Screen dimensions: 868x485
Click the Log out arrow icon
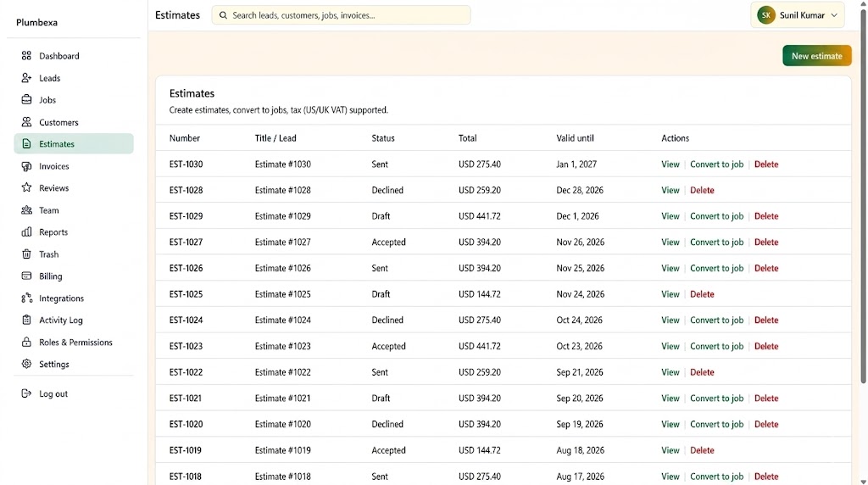(x=26, y=393)
